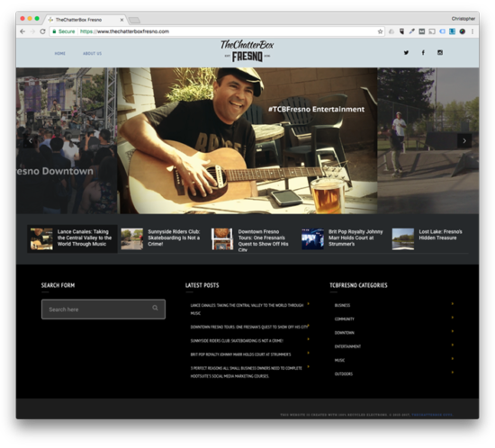Open Sunnyside Riders Club thumbnail image
495x448 pixels.
(x=132, y=239)
